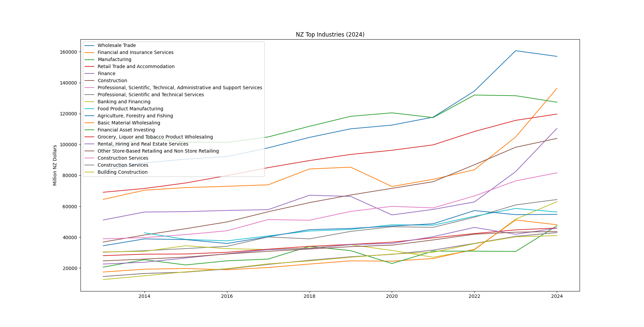
Task: Select the 'Banking and Financing' legend label
Action: click(x=124, y=102)
